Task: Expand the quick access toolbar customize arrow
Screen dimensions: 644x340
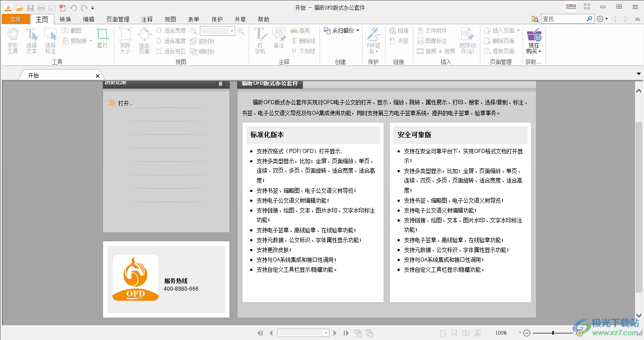Action: (92, 8)
